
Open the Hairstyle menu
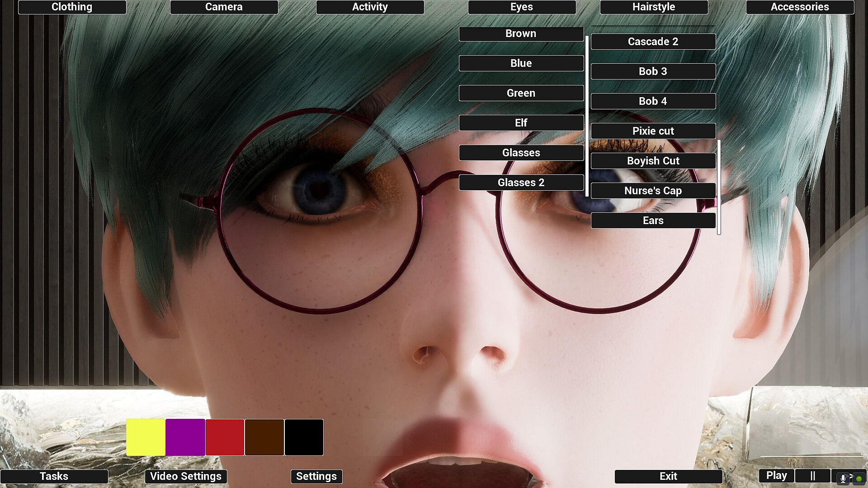tap(653, 7)
